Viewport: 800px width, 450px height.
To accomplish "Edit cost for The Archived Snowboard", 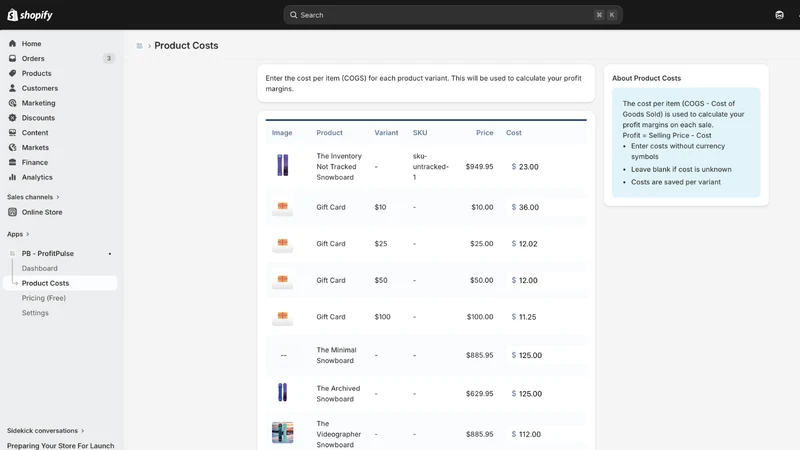I will 545,393.
